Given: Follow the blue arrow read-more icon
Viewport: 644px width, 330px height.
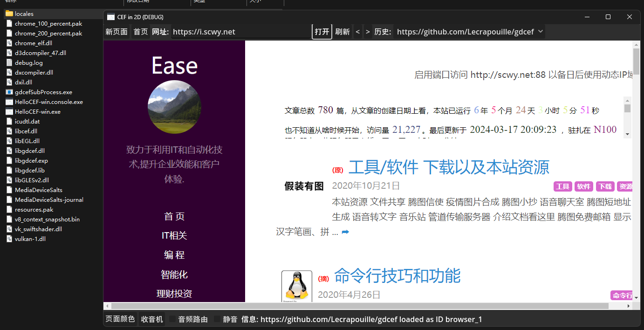Looking at the screenshot, I should click(345, 232).
